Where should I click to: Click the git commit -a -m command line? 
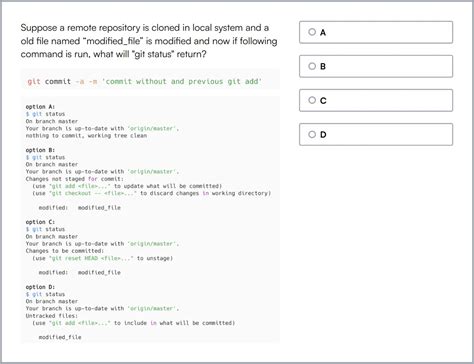tap(145, 81)
